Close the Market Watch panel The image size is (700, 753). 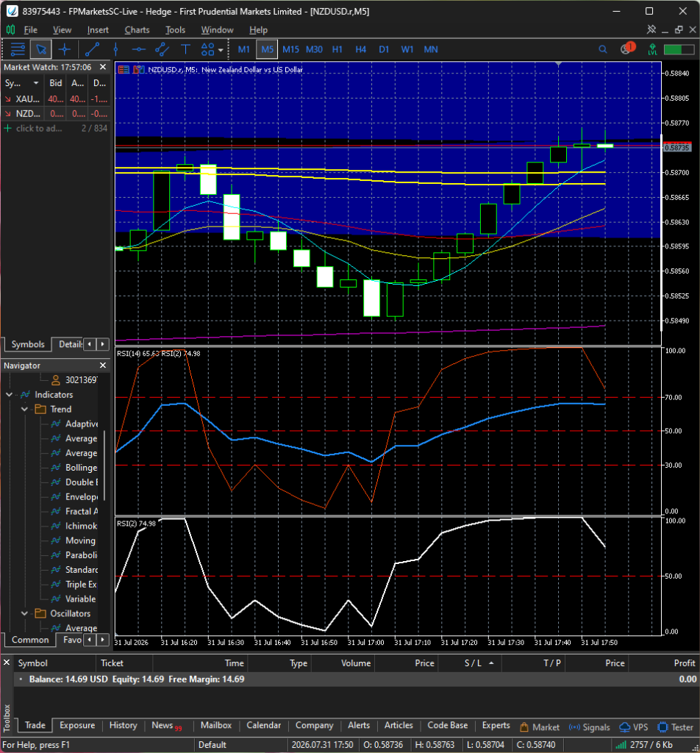(x=103, y=67)
